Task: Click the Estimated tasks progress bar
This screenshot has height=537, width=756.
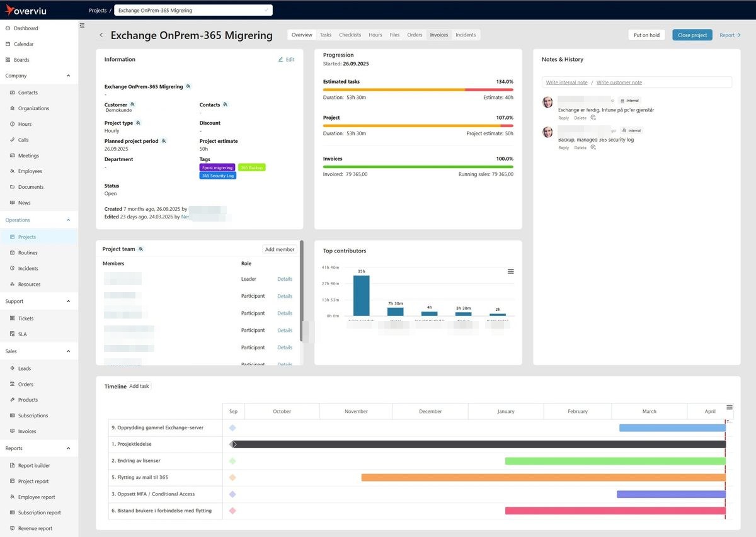Action: click(418, 89)
